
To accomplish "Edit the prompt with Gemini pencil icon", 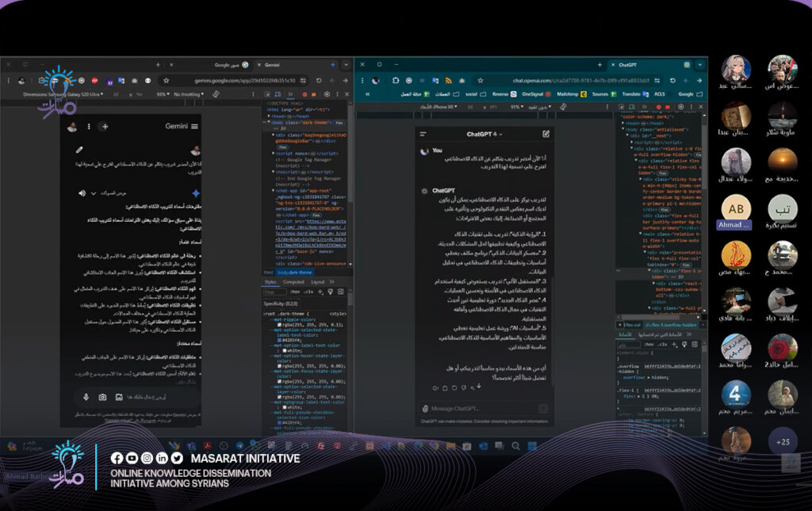I will click(x=79, y=150).
